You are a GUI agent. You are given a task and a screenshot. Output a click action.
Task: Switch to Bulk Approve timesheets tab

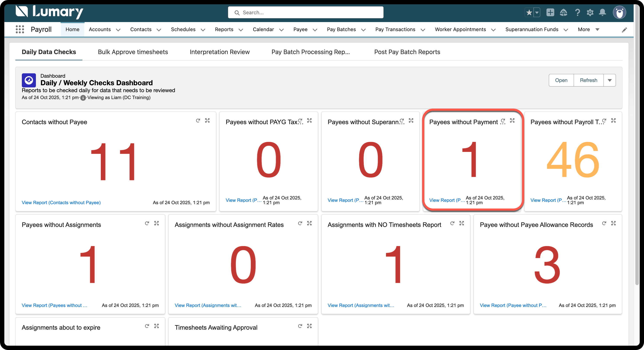133,52
